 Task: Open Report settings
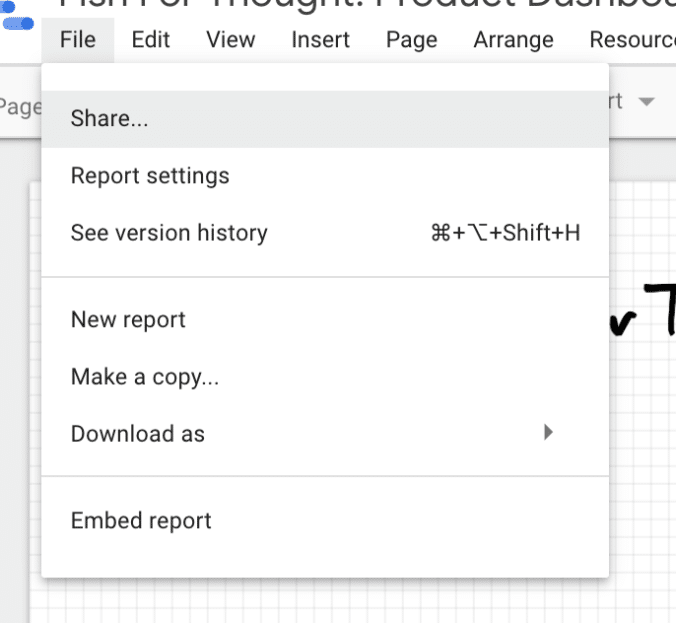325,176
